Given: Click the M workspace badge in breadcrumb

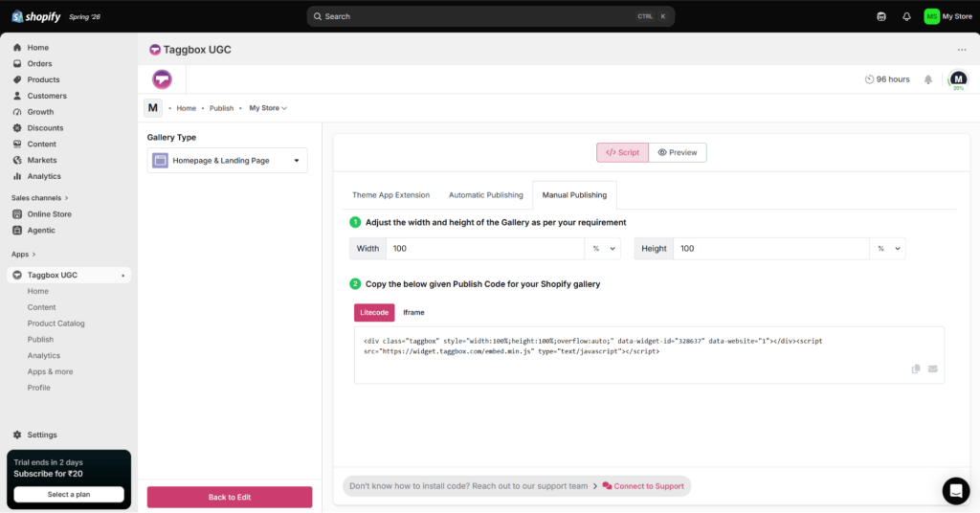Looking at the screenshot, I should click(x=153, y=108).
